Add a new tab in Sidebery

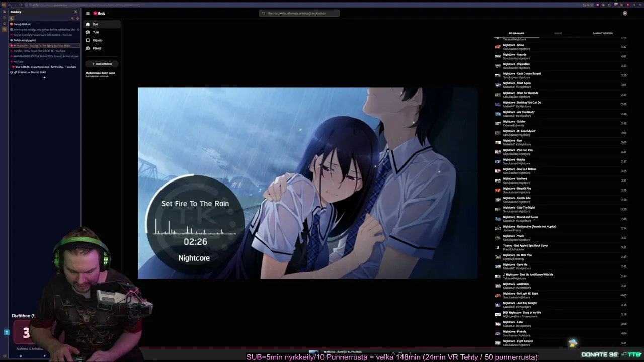(44, 78)
